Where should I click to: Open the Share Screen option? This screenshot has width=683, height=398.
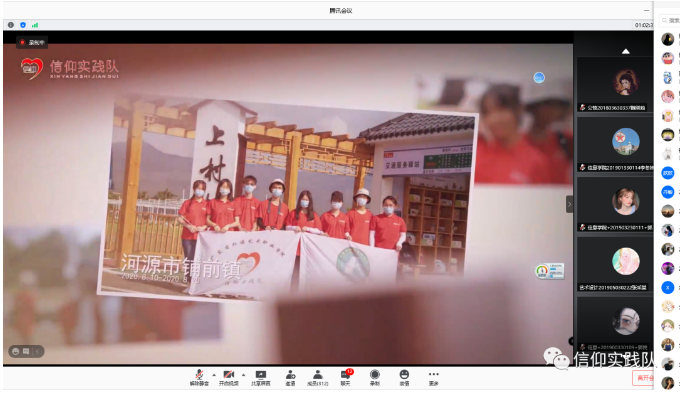(260, 378)
